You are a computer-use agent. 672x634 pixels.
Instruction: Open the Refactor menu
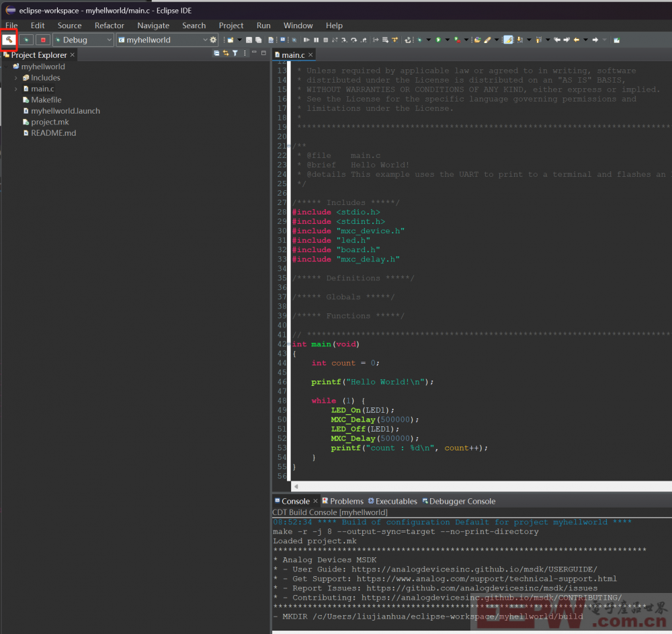pos(110,26)
